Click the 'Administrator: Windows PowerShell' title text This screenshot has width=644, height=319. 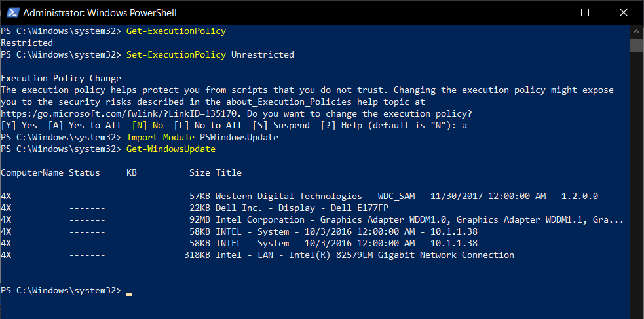[100, 13]
